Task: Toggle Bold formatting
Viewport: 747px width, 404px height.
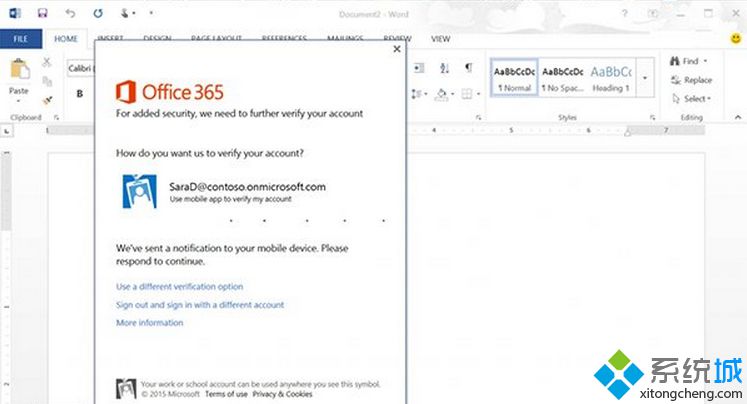Action: [x=80, y=93]
